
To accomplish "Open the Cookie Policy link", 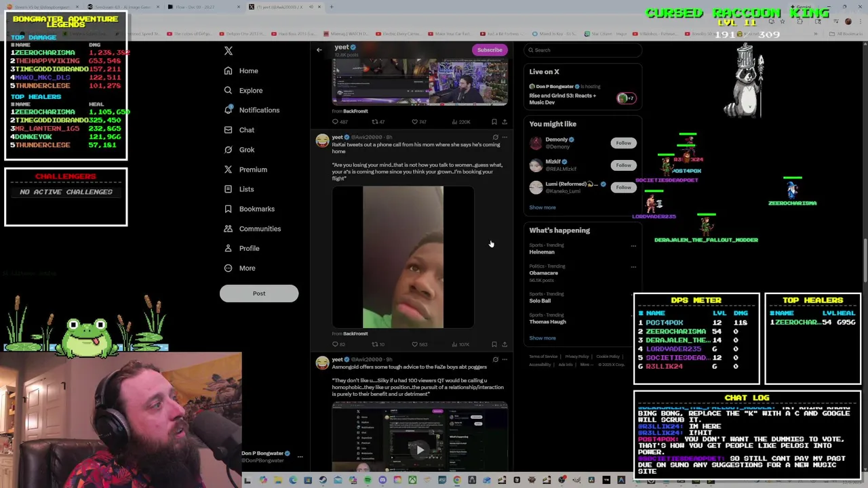I will tap(608, 357).
